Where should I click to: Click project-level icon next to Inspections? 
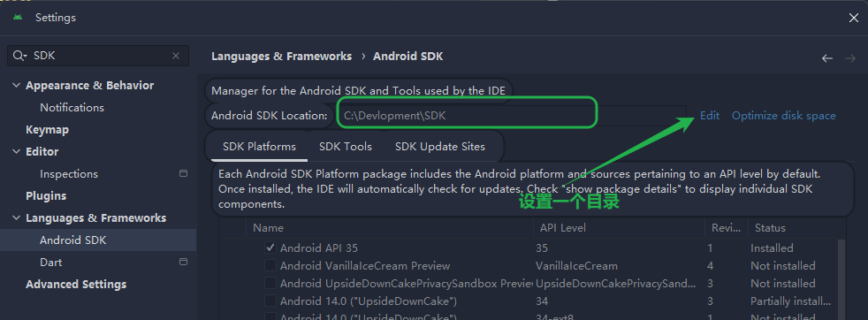pos(183,173)
